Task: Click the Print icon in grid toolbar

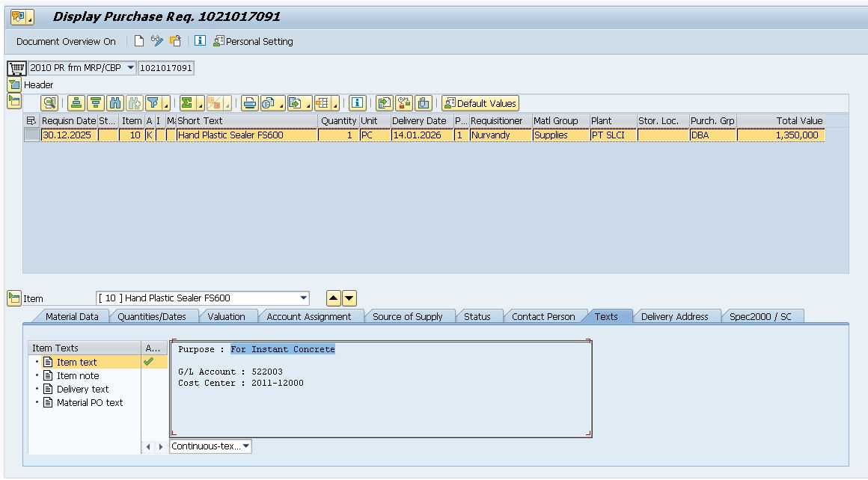Action: pos(249,103)
